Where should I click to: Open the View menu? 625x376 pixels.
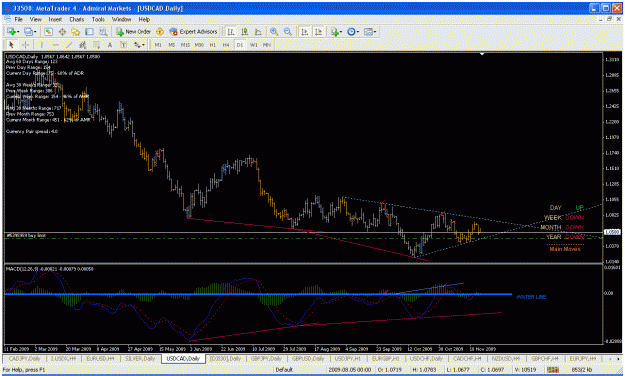click(35, 19)
